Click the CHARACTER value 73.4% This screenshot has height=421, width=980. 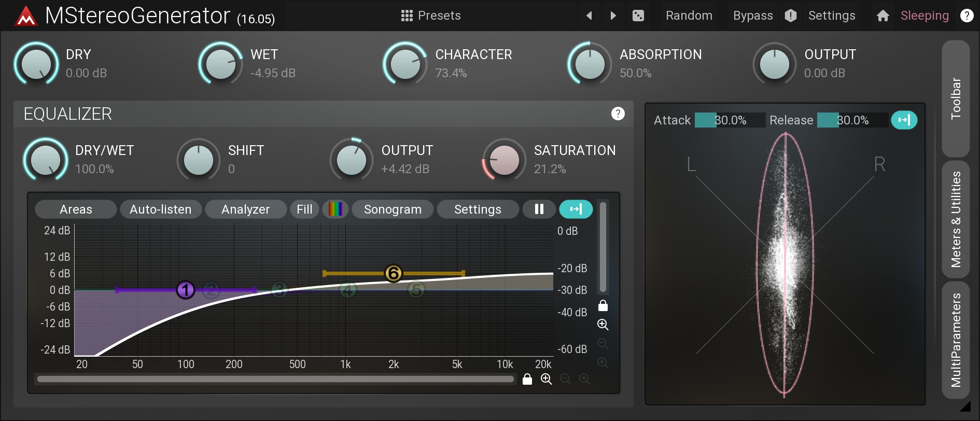pyautogui.click(x=451, y=73)
